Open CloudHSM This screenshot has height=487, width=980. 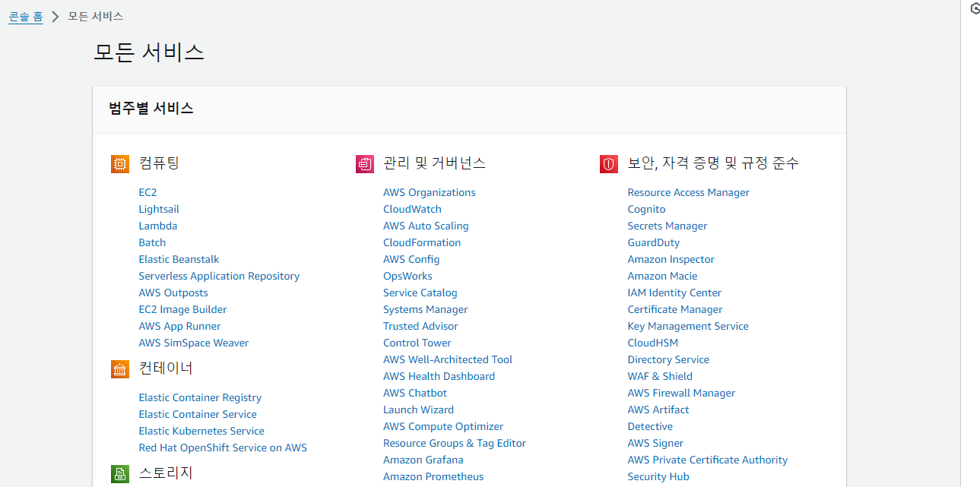[x=652, y=343]
